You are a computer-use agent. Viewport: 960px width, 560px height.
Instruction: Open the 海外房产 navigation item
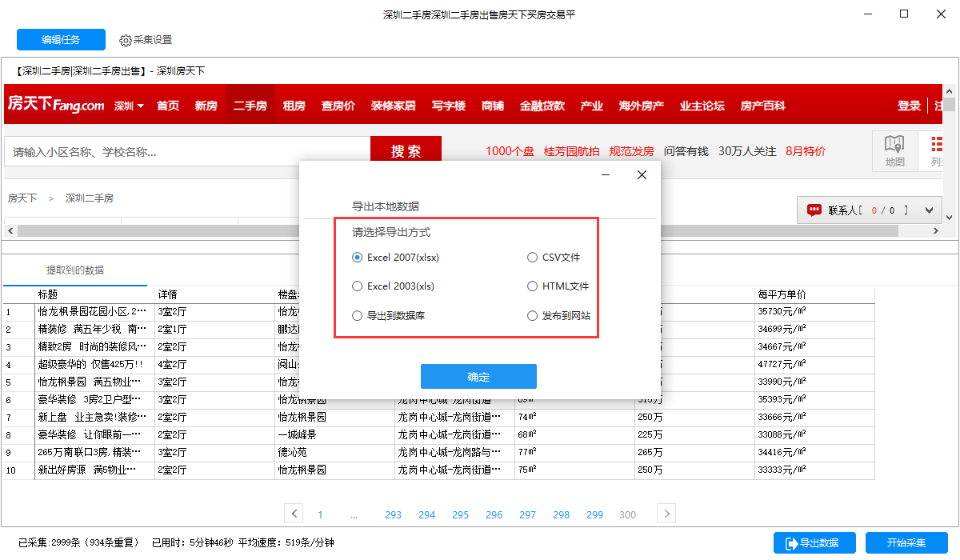coord(642,106)
